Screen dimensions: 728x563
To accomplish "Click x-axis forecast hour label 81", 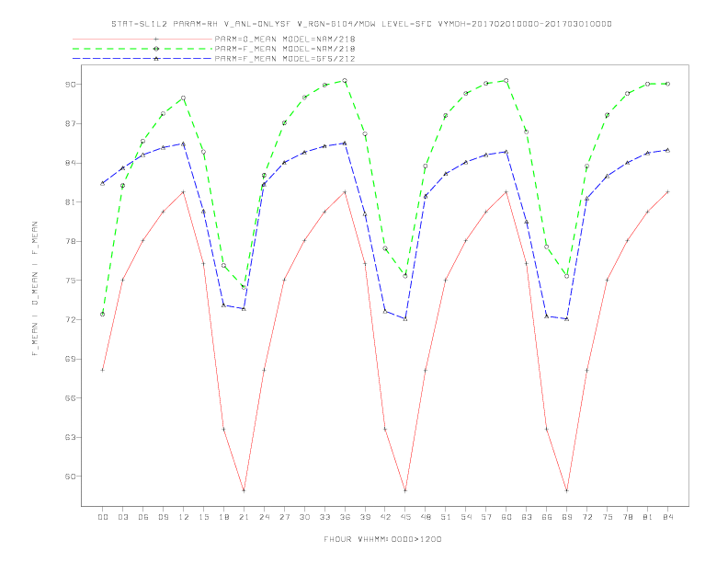I will click(x=648, y=517).
